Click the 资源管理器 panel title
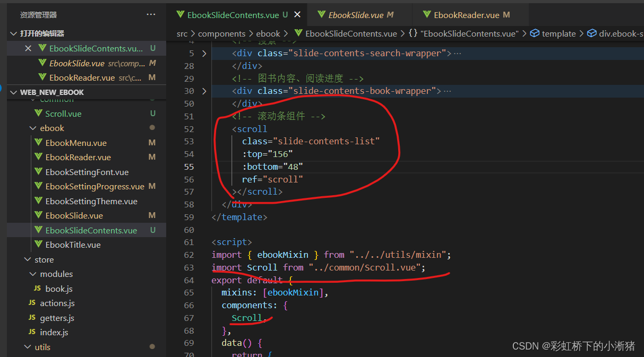The image size is (644, 357). click(x=39, y=15)
